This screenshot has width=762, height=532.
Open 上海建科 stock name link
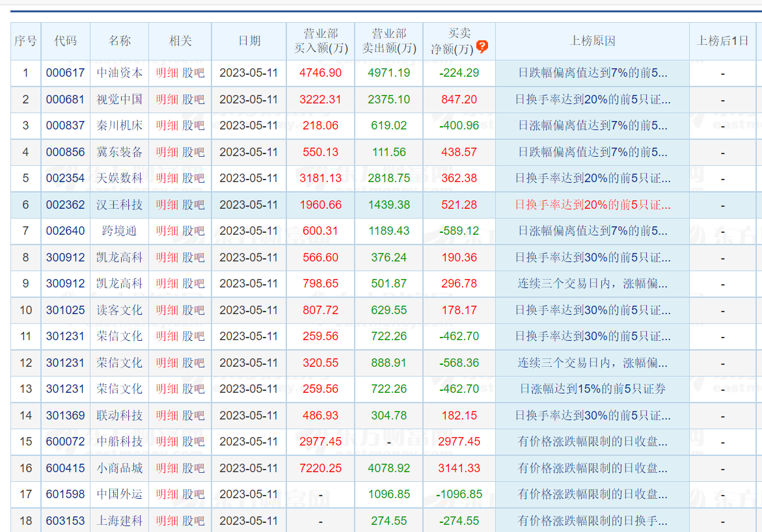click(120, 521)
